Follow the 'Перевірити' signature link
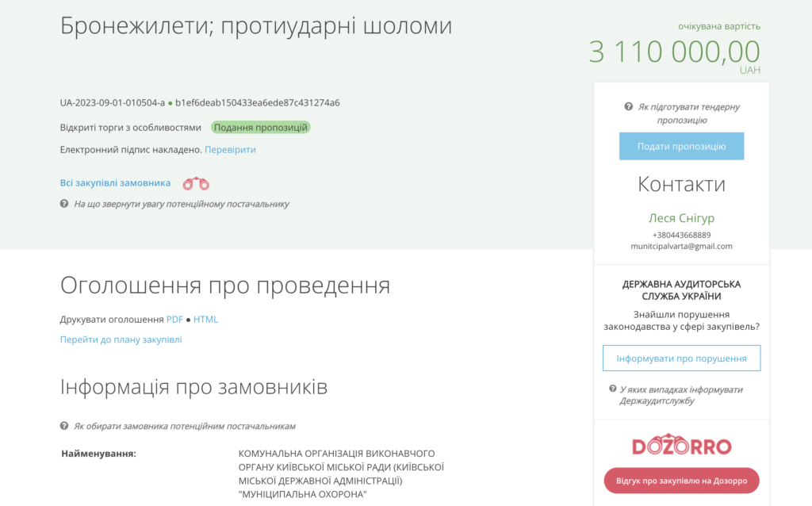This screenshot has width=812, height=506. (230, 149)
